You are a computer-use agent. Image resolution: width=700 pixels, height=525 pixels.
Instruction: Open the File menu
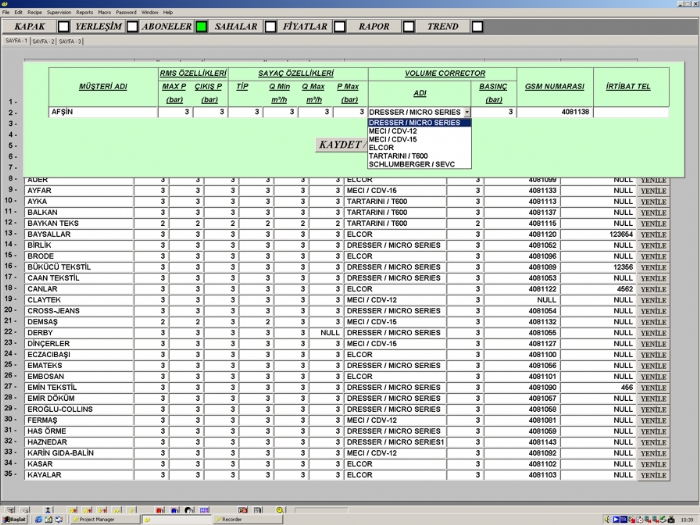(6, 12)
